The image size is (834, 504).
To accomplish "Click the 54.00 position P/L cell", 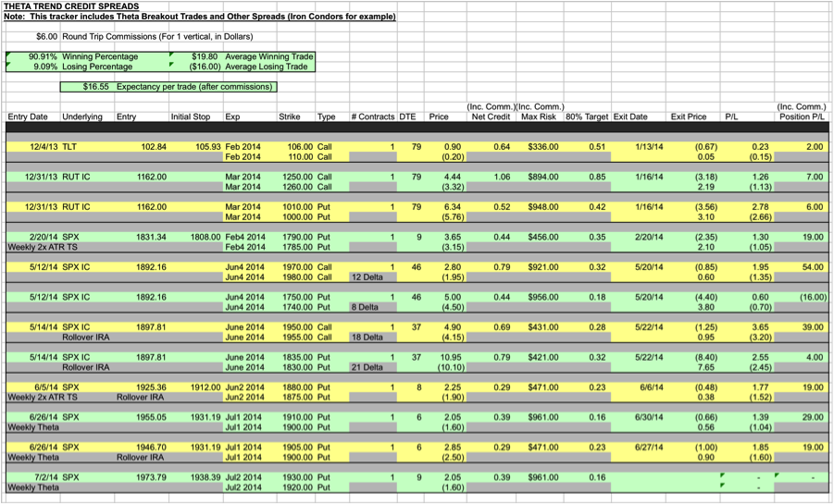I will click(813, 267).
